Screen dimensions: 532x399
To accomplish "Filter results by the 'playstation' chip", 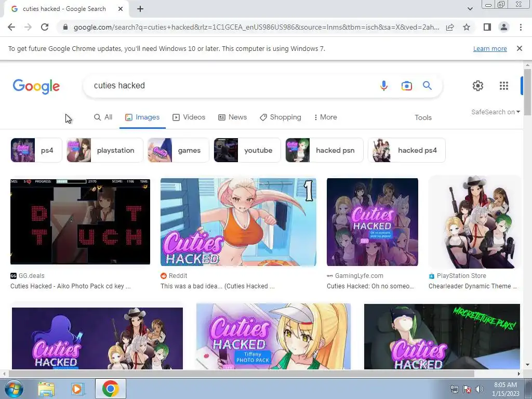I will pyautogui.click(x=105, y=150).
